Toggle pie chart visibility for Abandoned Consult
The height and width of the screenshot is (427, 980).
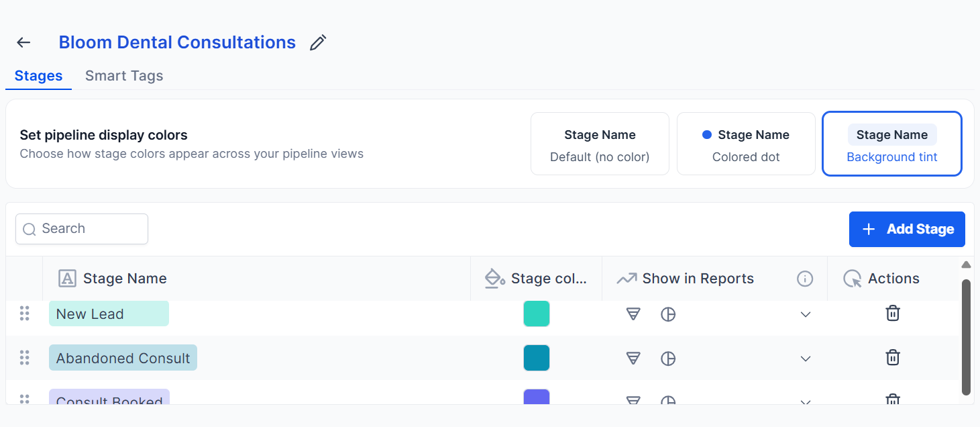click(x=668, y=359)
